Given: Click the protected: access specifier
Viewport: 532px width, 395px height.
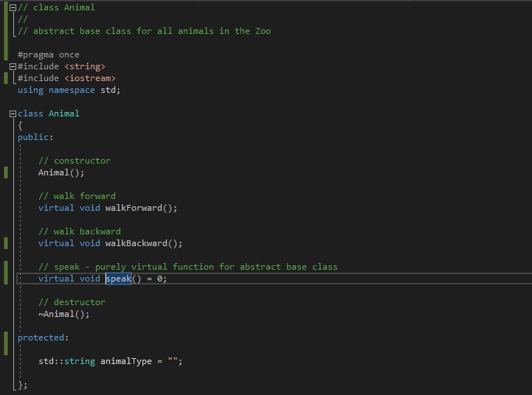Looking at the screenshot, I should (43, 338).
